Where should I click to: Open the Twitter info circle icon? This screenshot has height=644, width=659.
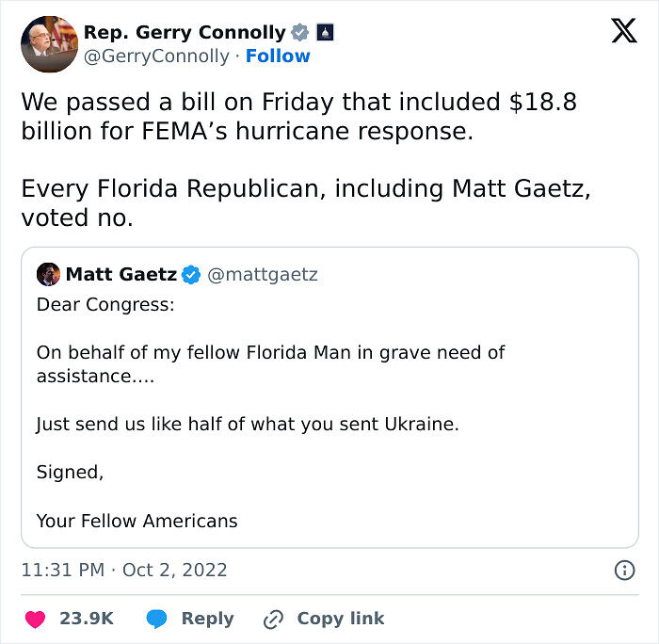pyautogui.click(x=623, y=571)
